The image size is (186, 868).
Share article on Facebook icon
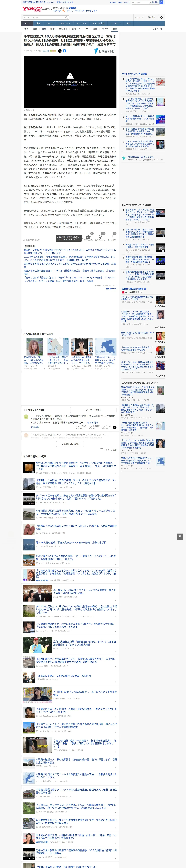pyautogui.click(x=64, y=51)
